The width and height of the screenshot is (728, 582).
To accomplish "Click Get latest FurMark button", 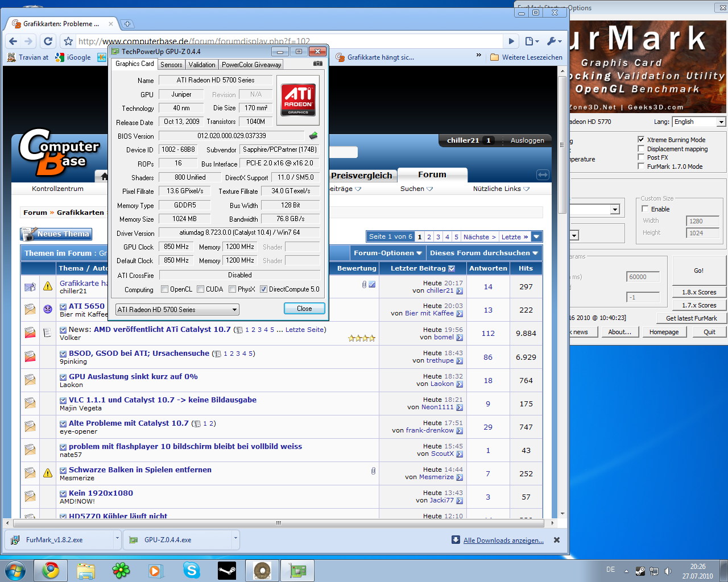I will (691, 318).
